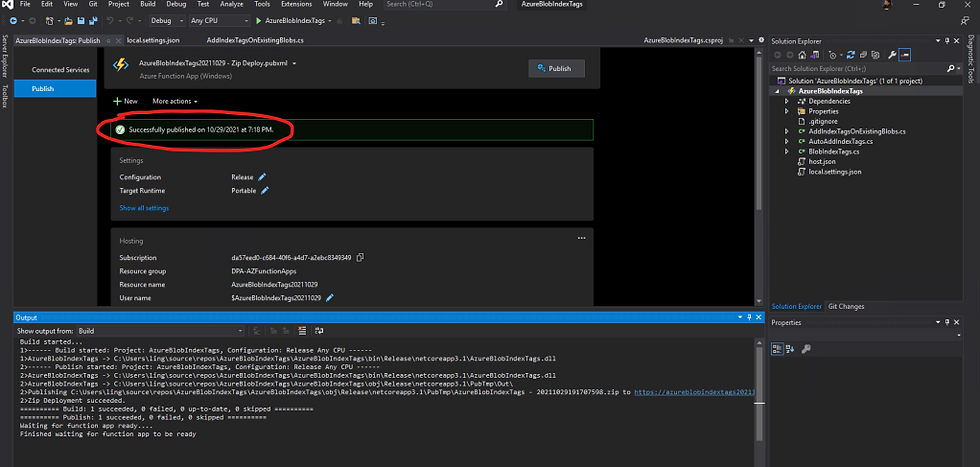Switch to the local.settings.json tab
980x467 pixels.
click(152, 40)
